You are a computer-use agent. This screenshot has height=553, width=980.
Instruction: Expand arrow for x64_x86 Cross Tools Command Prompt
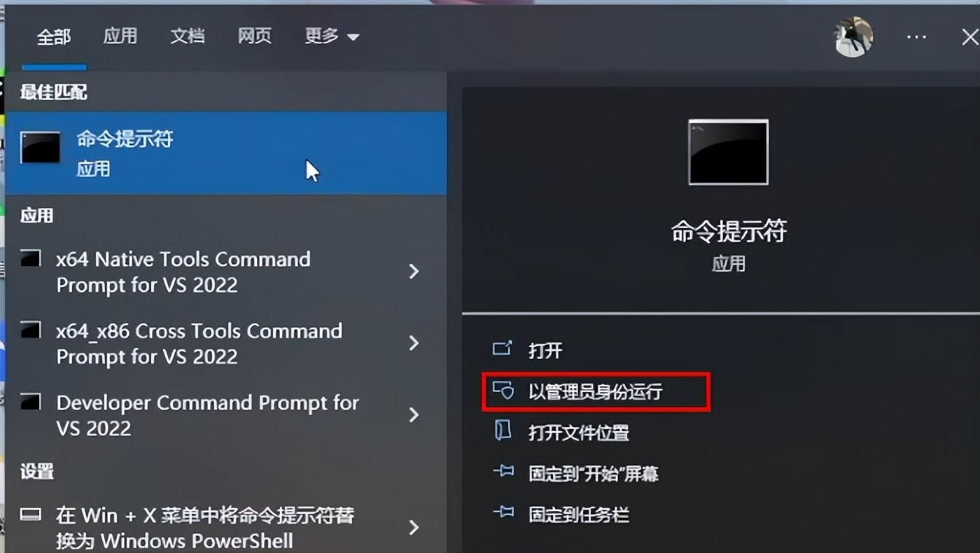(414, 343)
